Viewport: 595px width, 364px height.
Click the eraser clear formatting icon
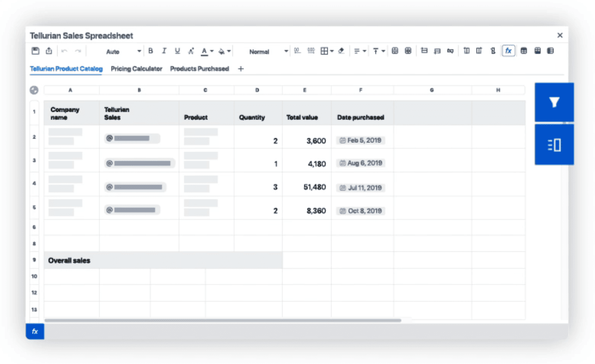pos(341,51)
